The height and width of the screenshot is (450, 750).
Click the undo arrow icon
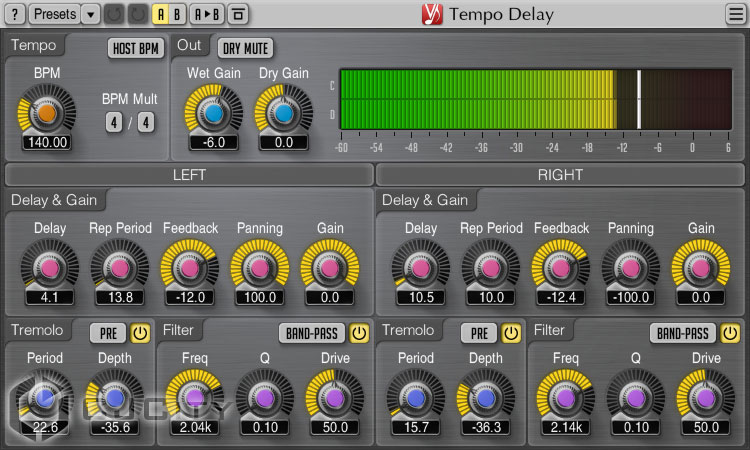pos(114,14)
